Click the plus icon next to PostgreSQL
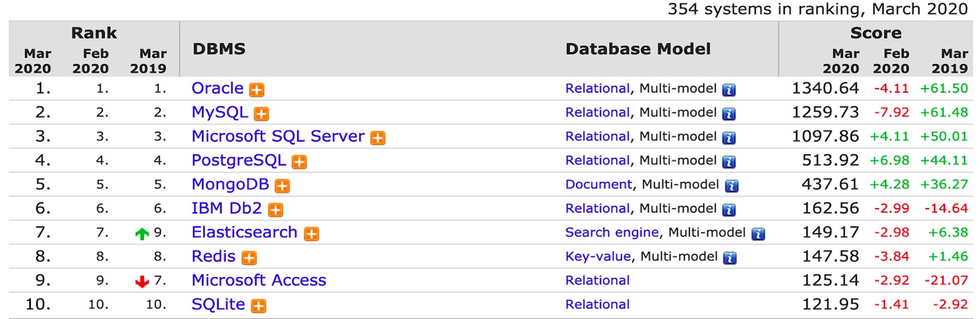 pos(299,162)
